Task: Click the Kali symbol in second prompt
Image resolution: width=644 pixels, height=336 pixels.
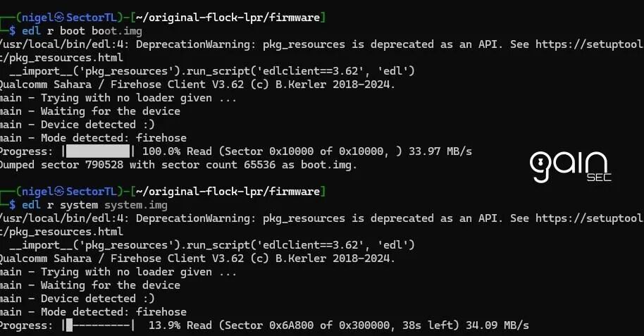Action: point(60,192)
